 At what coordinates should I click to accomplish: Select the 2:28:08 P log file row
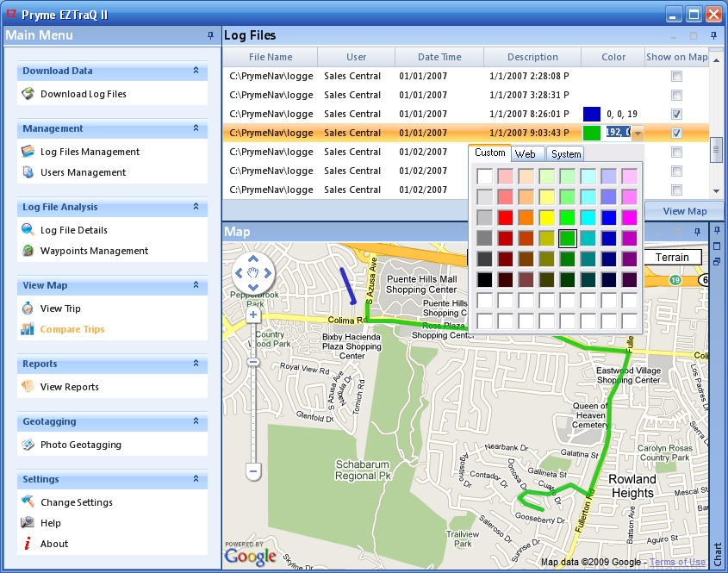[x=466, y=76]
